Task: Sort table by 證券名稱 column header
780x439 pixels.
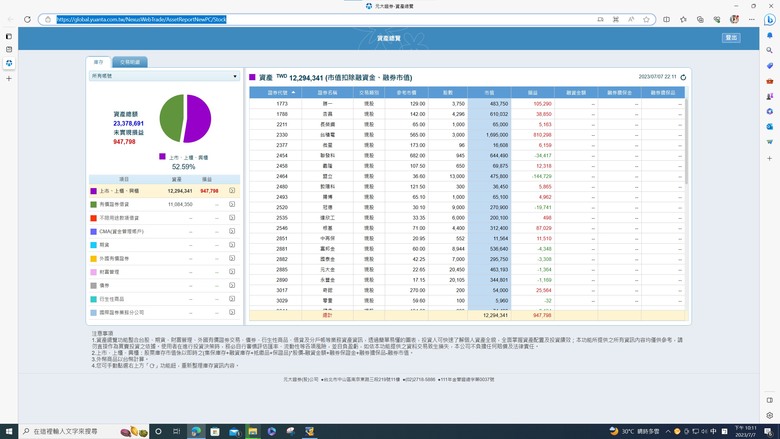Action: tap(327, 92)
